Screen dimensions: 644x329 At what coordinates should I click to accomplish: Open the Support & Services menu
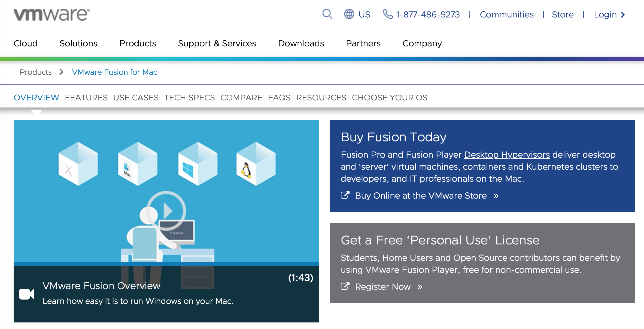217,43
